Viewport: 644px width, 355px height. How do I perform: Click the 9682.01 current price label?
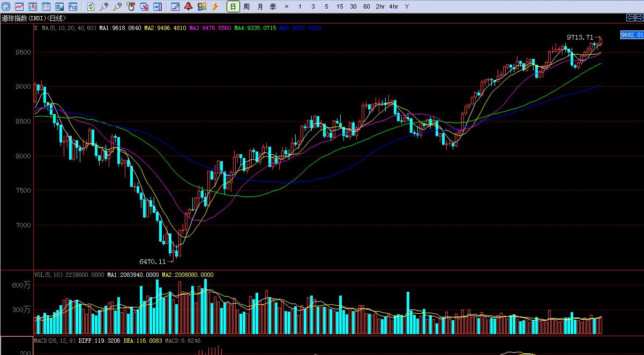click(631, 35)
